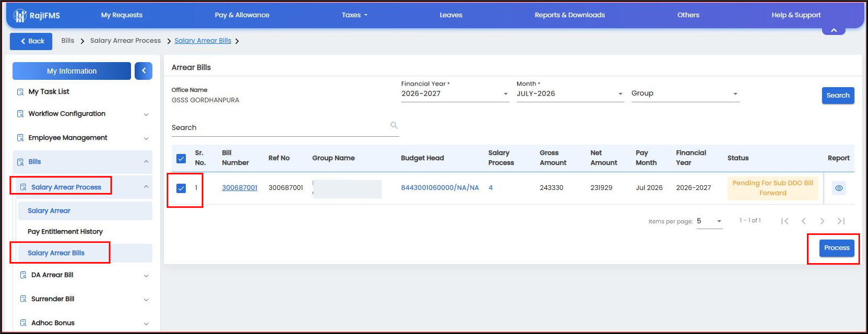This screenshot has height=334, width=868.
Task: Uncheck the row 1 bill checkbox
Action: click(x=181, y=188)
